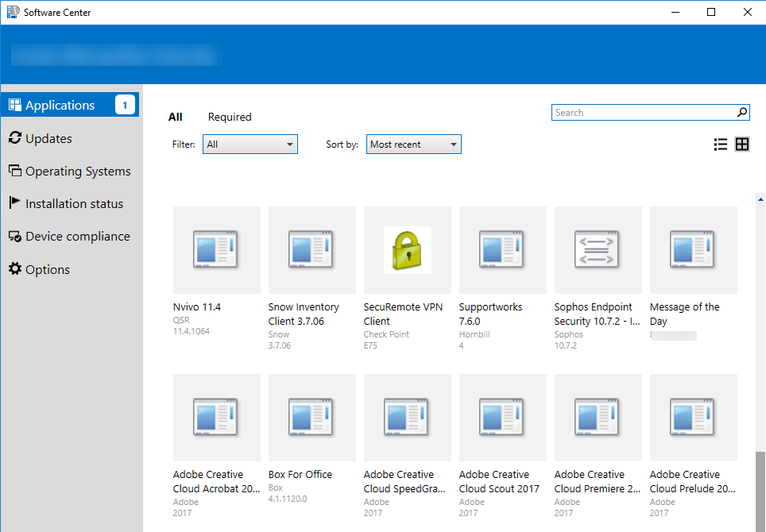Screen dimensions: 766x532
Task: Click the search magnifier button
Action: (741, 112)
